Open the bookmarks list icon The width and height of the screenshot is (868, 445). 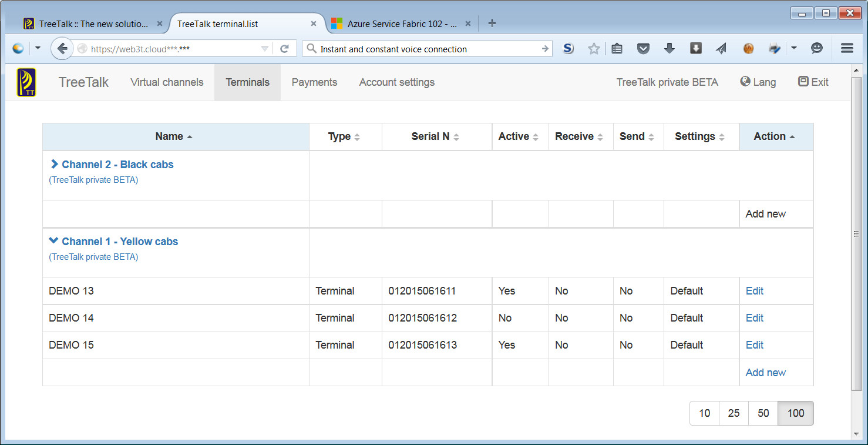coord(617,49)
